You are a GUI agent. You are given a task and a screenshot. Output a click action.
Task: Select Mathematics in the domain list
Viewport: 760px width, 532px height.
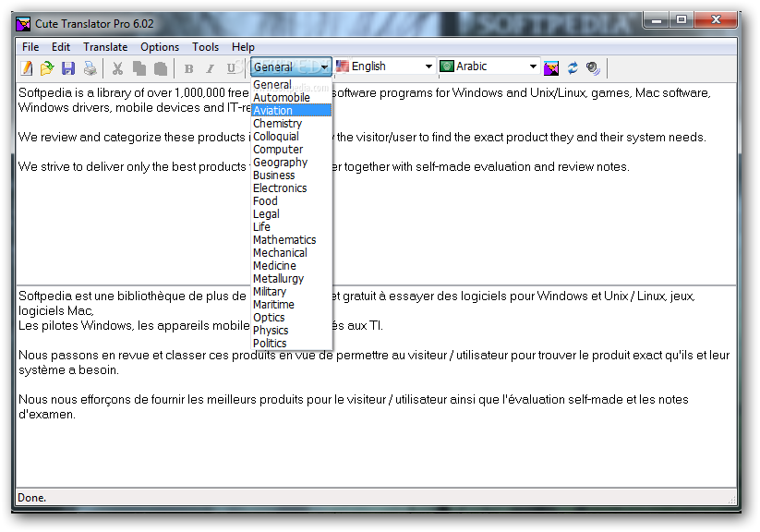click(x=291, y=239)
